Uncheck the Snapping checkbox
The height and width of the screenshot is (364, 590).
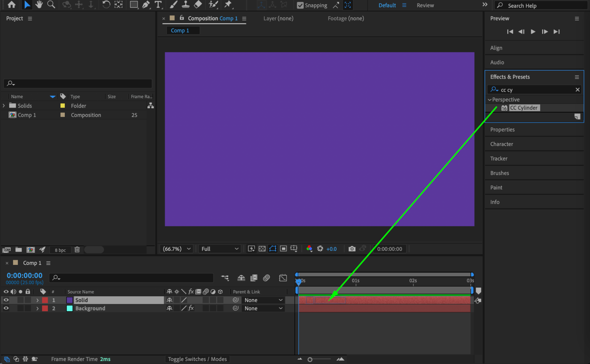tap(300, 5)
